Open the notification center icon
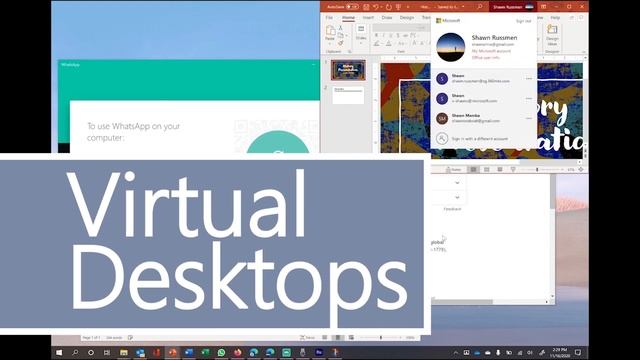The image size is (640, 360). click(x=578, y=352)
